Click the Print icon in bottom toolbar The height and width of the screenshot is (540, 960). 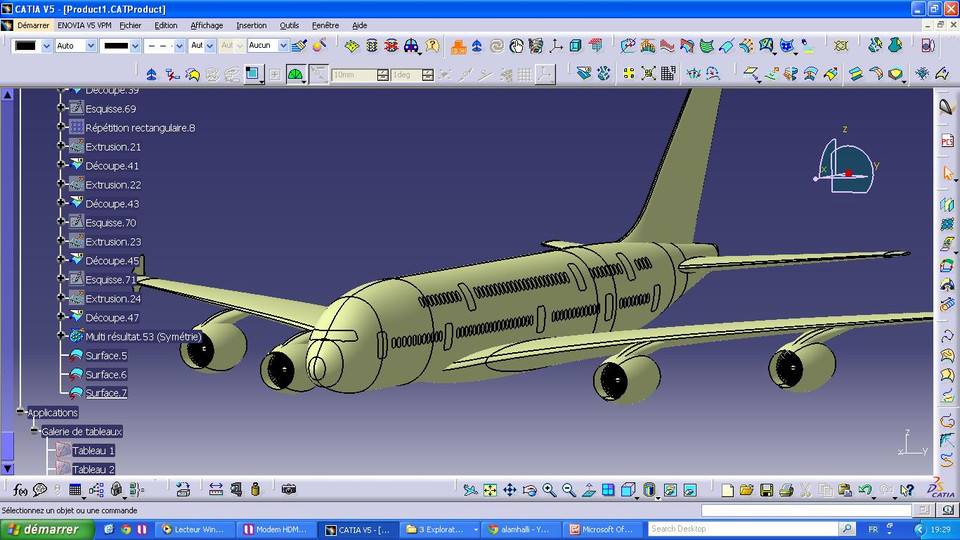pyautogui.click(x=786, y=490)
